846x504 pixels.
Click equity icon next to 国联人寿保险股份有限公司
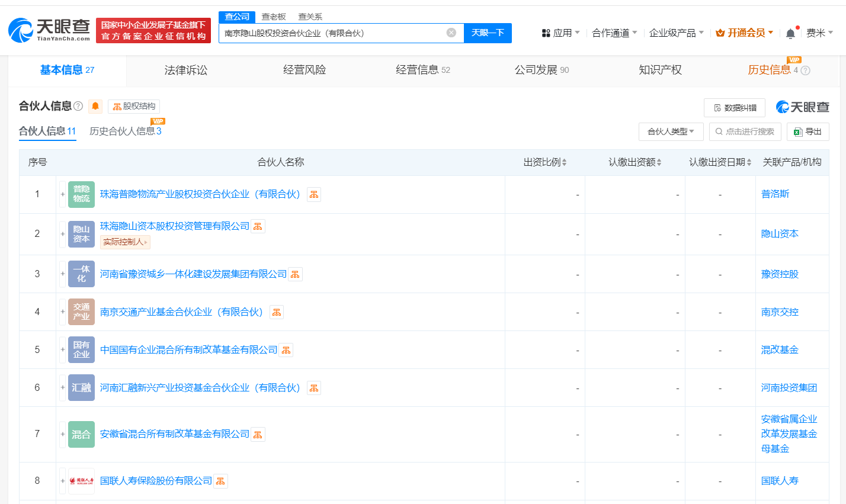pyautogui.click(x=220, y=481)
